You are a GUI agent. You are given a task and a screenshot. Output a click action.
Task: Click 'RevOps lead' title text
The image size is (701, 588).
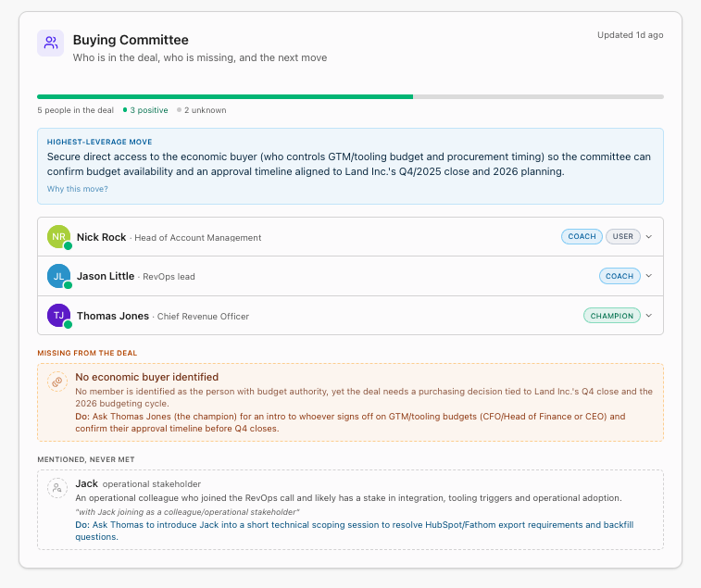pyautogui.click(x=169, y=276)
